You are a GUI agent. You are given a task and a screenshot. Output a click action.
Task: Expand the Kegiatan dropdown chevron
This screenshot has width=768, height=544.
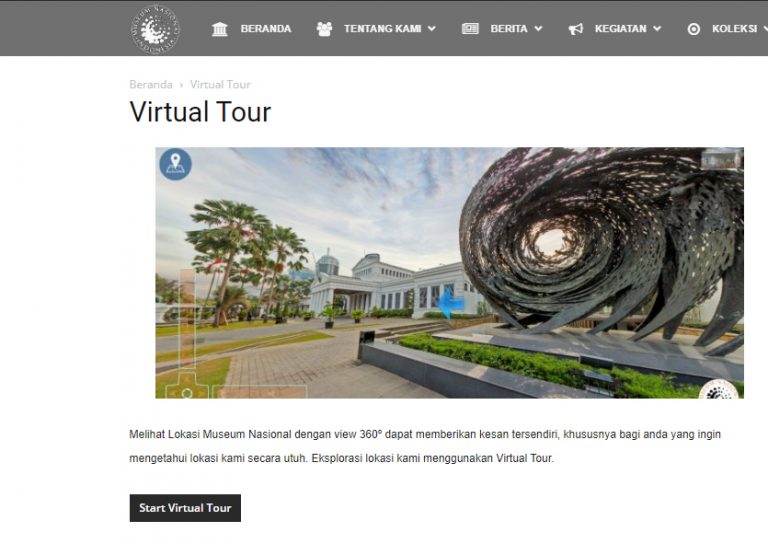click(x=657, y=29)
